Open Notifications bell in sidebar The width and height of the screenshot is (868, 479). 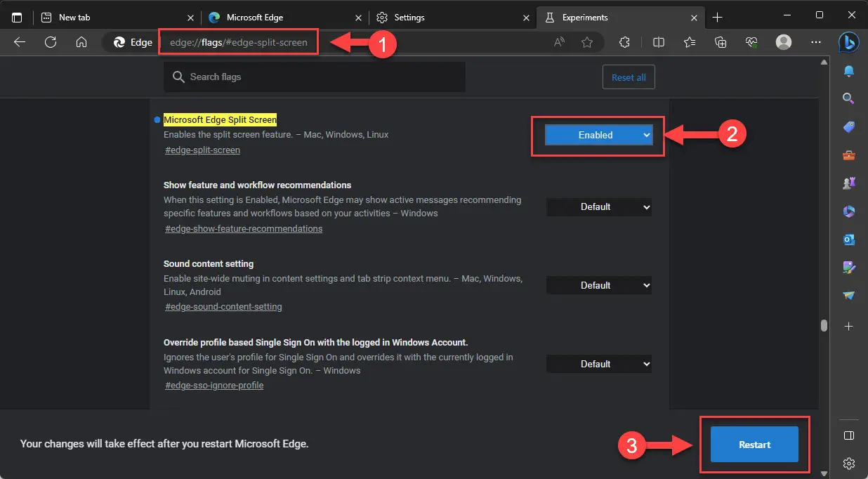click(x=848, y=71)
